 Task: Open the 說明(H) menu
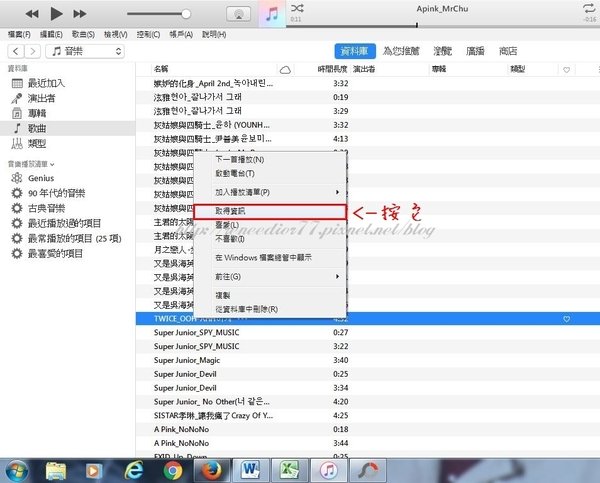coord(214,34)
